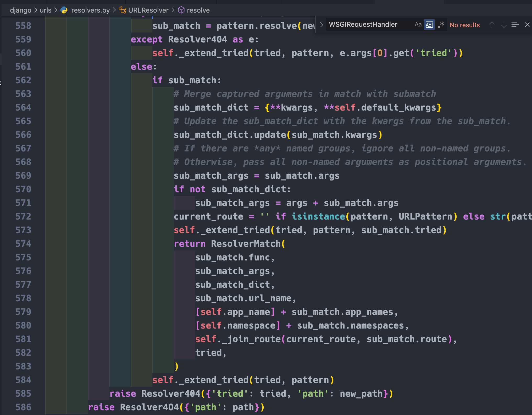Select resolvers.py in the breadcrumb
This screenshot has height=415, width=532.
[90, 10]
